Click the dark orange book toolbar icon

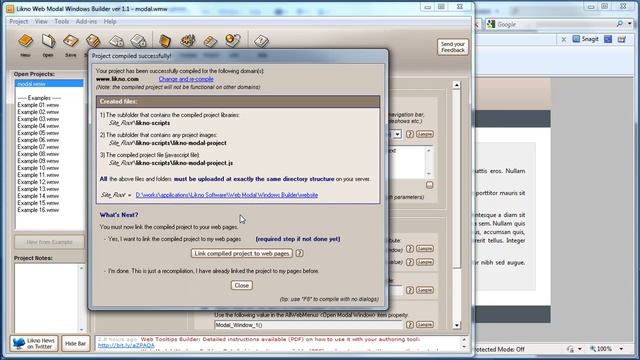point(165,41)
